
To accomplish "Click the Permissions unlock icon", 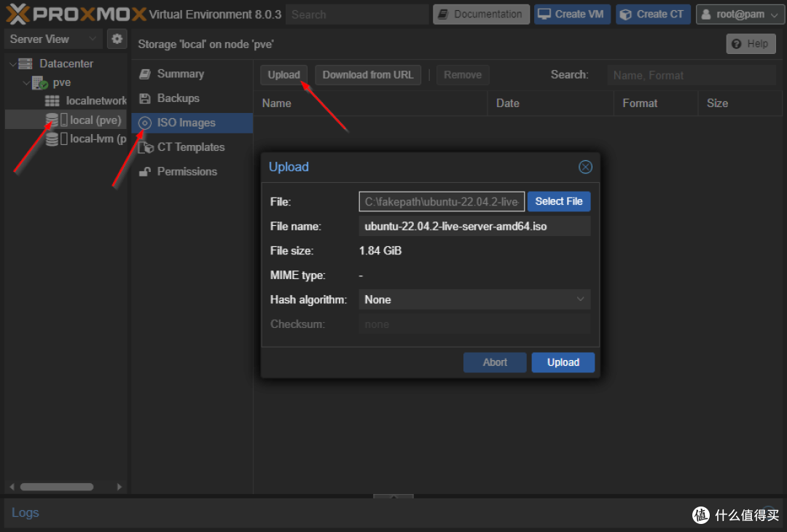I will point(145,172).
